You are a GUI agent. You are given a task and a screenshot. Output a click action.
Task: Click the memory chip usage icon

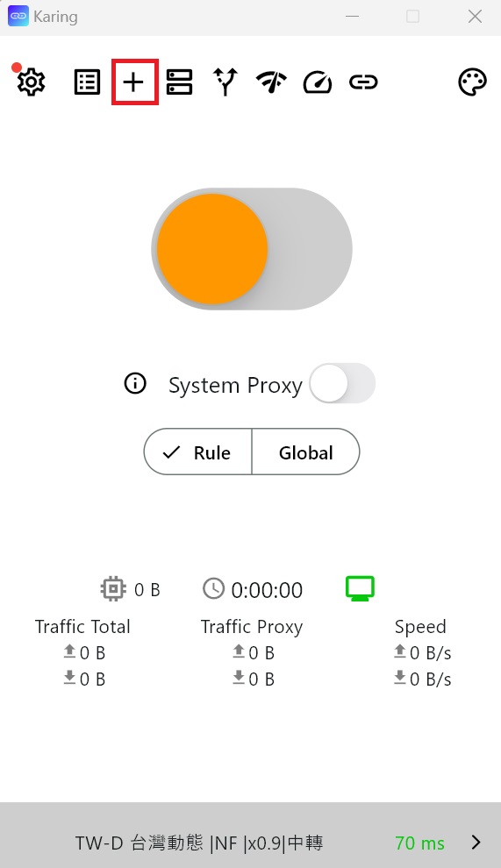coord(113,589)
